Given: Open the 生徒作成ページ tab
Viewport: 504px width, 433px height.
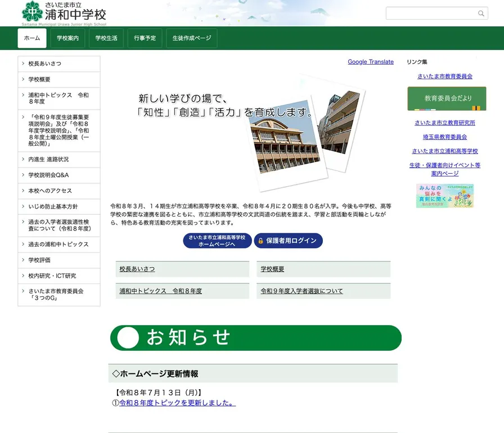Looking at the screenshot, I should coord(192,38).
